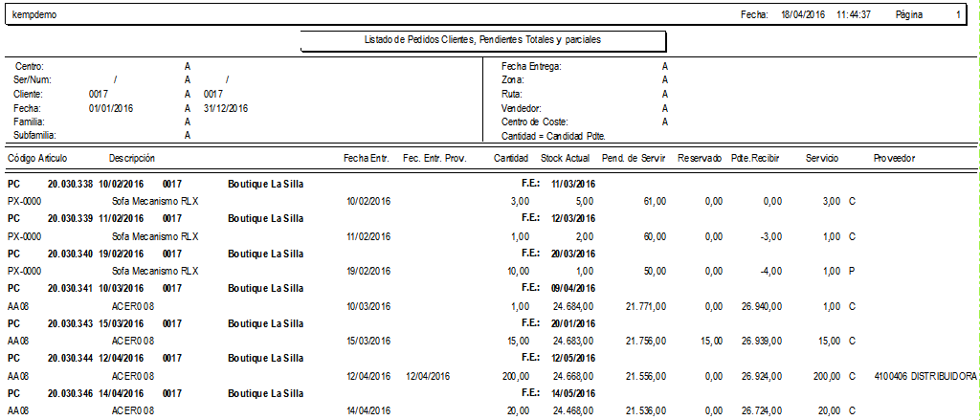Click the 'Servicio' column header
Viewport: 980px width, 420px height.
[822, 159]
